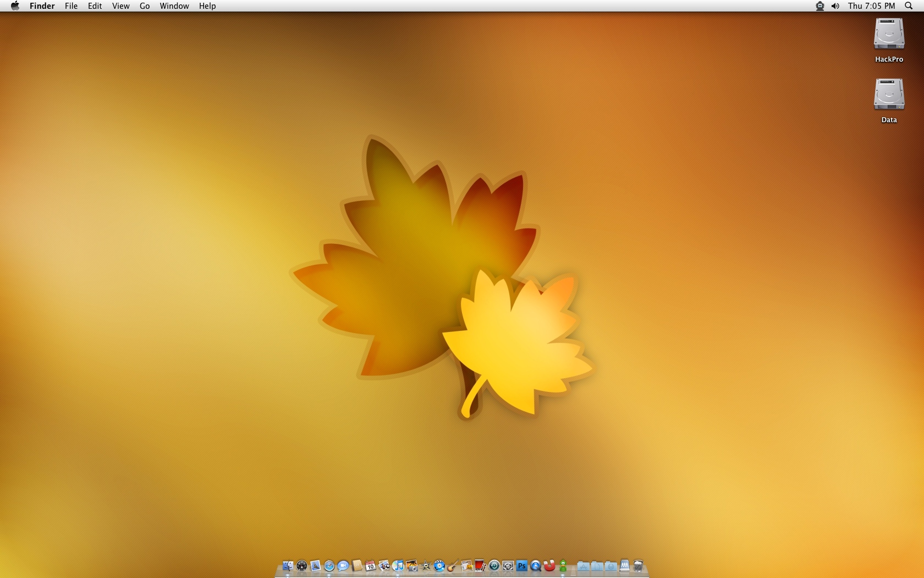
Task: Open the Applications folder stack in Dock
Action: (583, 566)
